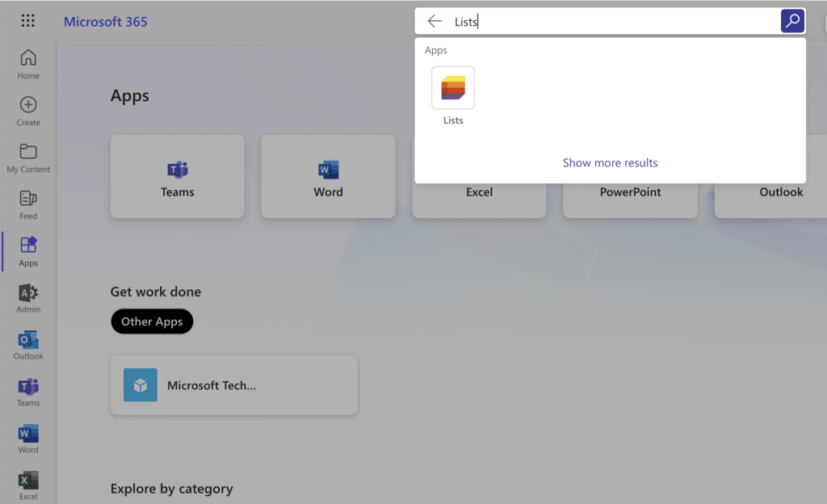Screen dimensions: 827x504
Task: Open Create in the left sidebar
Action: 28,111
